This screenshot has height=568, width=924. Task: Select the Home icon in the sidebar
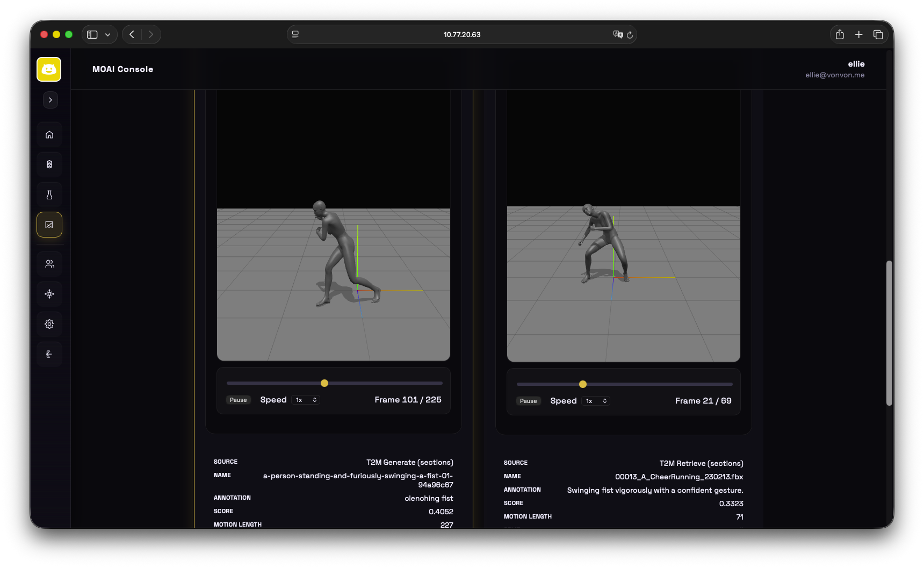pos(49,134)
